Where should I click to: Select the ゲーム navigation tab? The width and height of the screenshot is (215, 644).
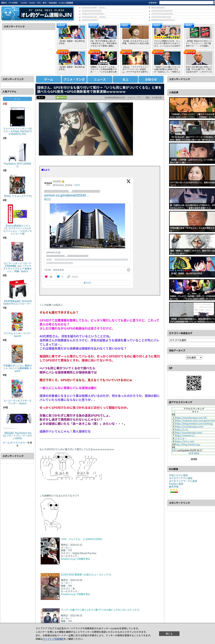(49, 79)
